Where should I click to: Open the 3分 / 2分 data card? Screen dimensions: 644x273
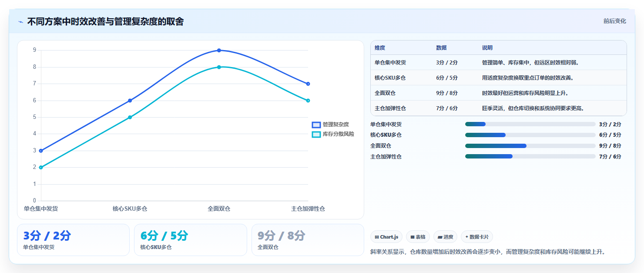click(73, 240)
